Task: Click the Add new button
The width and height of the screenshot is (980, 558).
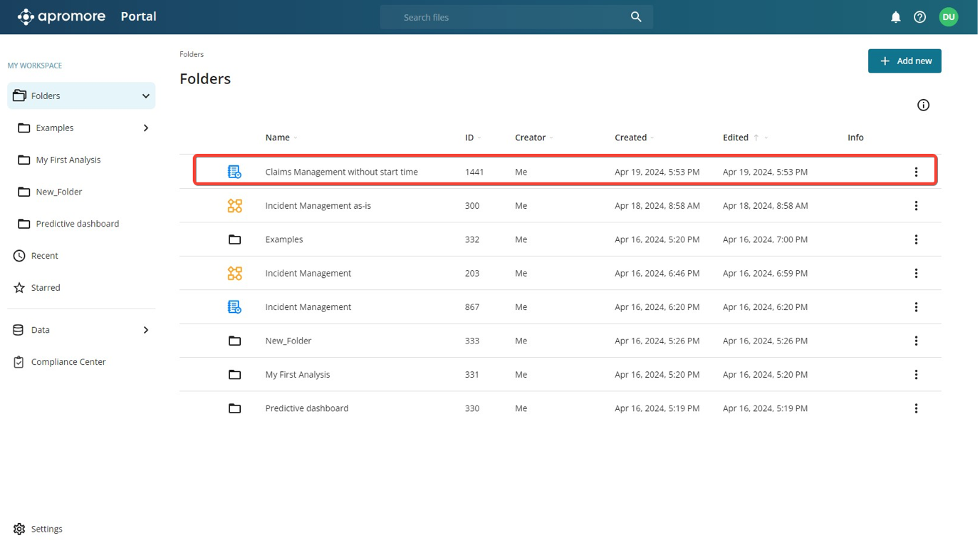Action: pos(905,61)
